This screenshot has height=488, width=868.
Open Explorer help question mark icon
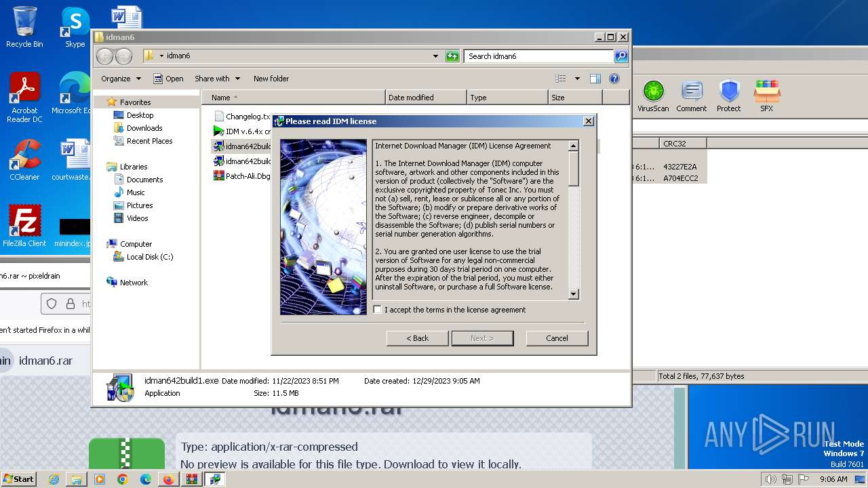point(614,79)
